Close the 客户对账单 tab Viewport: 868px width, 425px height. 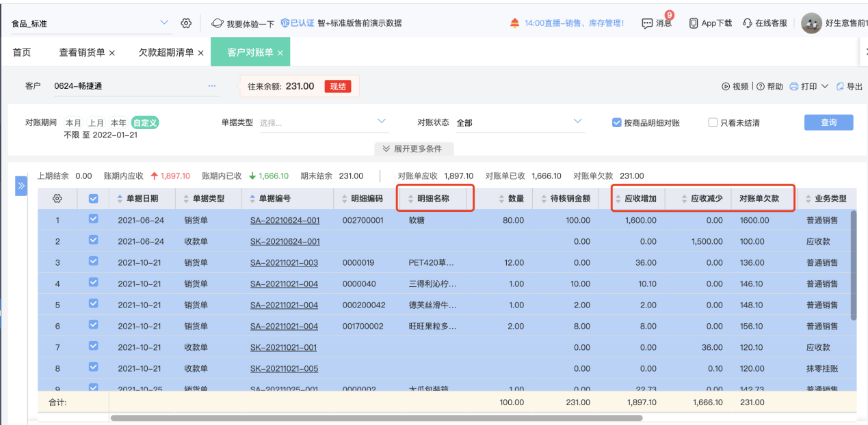(x=280, y=53)
